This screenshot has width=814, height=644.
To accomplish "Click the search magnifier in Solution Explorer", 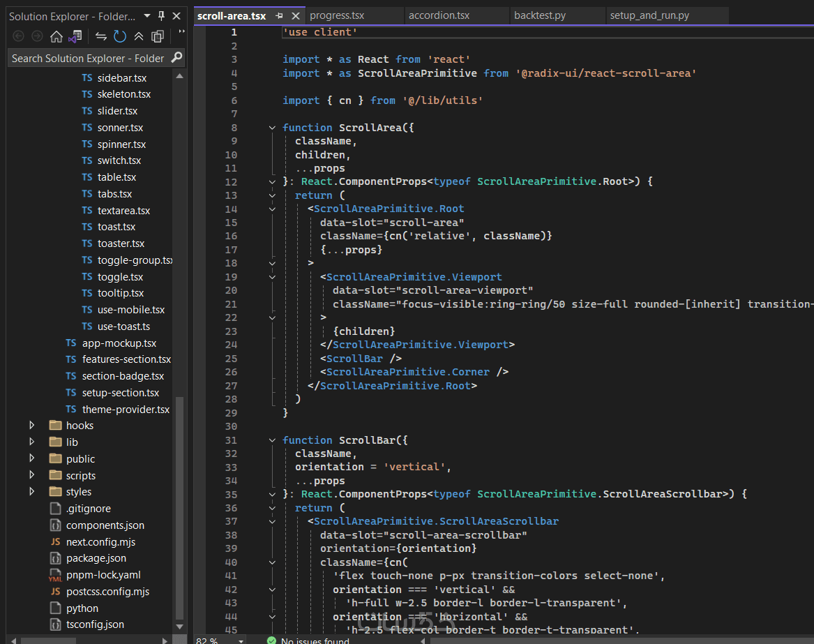I will (x=176, y=58).
